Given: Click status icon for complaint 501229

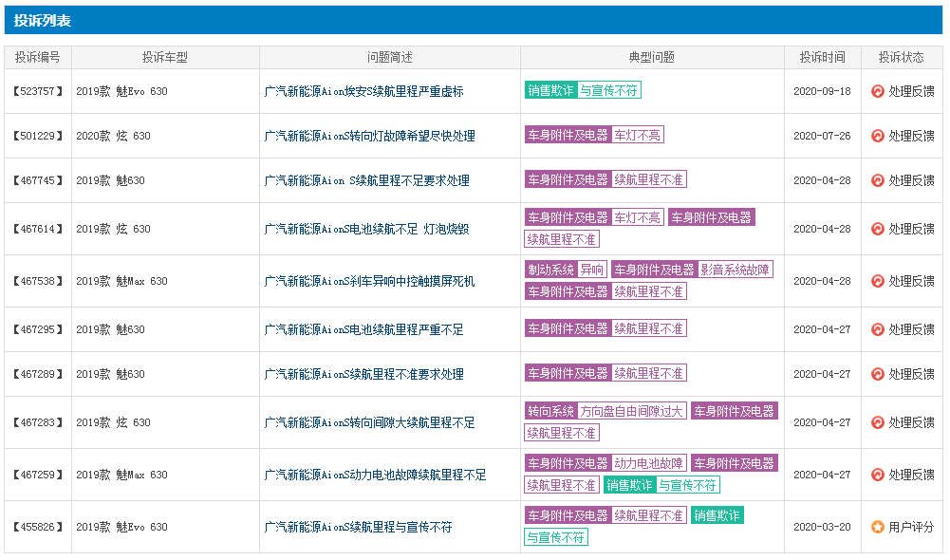Looking at the screenshot, I should [x=877, y=137].
